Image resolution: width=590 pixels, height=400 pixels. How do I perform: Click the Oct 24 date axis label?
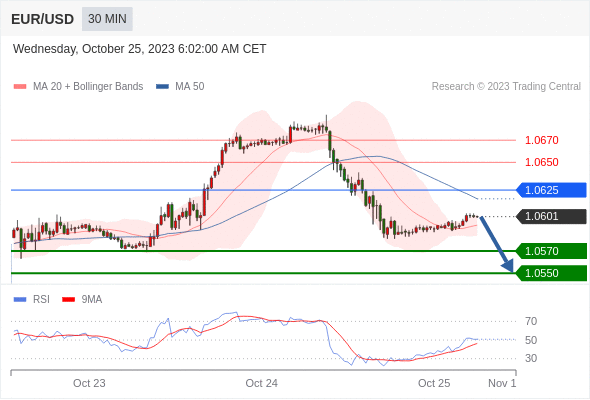pos(262,383)
